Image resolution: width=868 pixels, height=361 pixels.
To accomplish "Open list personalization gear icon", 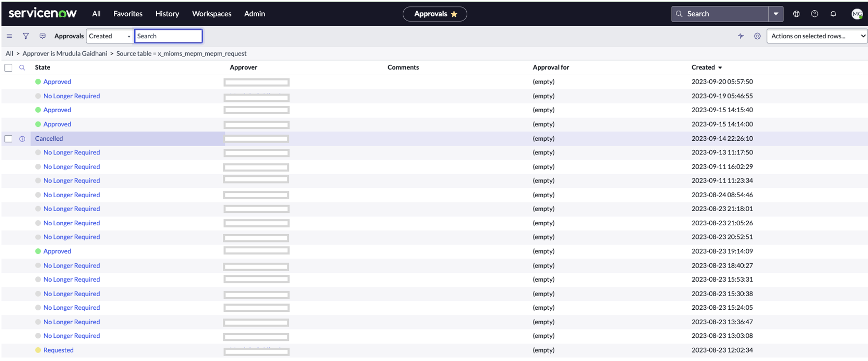I will pos(757,36).
